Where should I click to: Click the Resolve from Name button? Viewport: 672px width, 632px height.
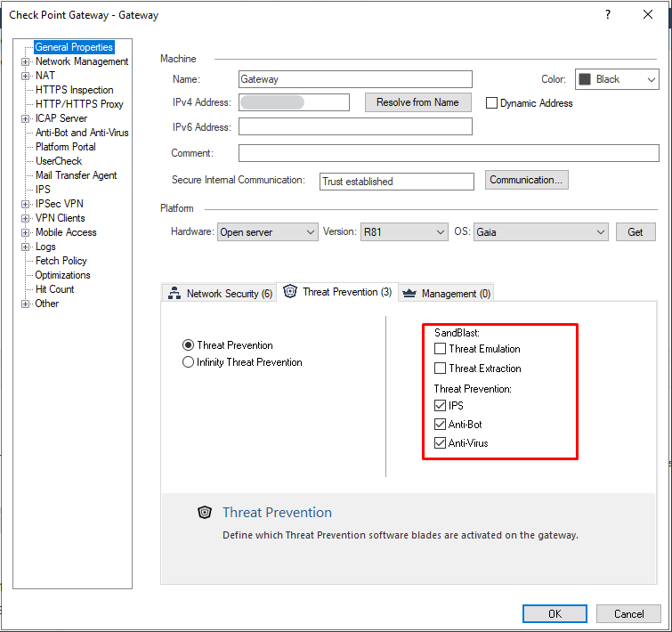coord(417,102)
